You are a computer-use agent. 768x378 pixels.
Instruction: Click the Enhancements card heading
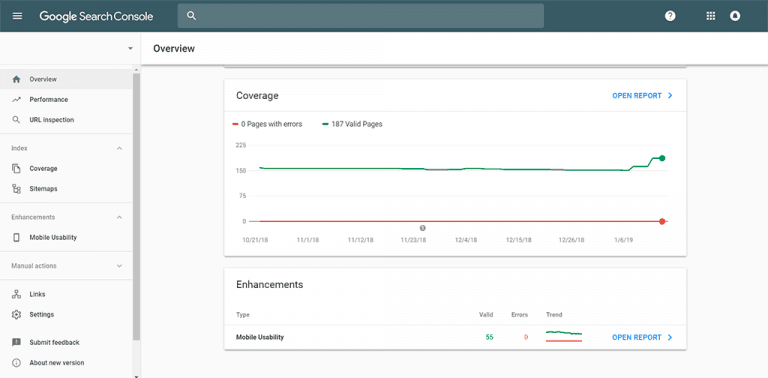(269, 284)
